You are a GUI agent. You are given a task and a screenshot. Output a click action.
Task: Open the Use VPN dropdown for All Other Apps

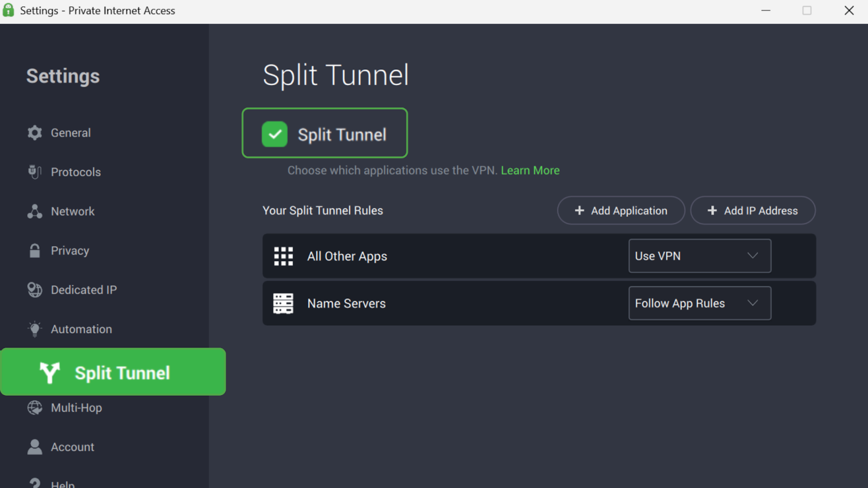click(x=700, y=256)
